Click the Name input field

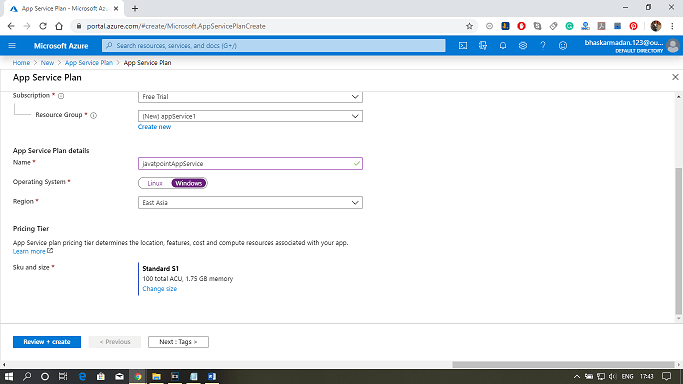click(250, 164)
